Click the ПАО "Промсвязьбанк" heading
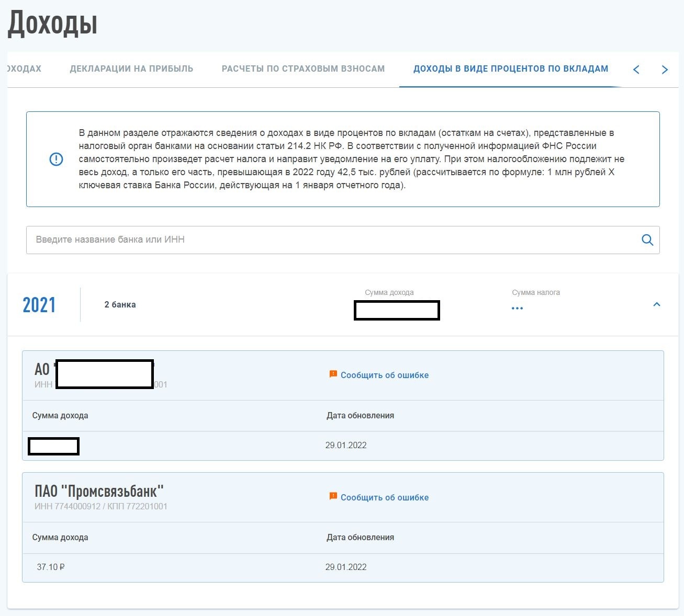Screen dimensions: 684x616 coord(99,491)
